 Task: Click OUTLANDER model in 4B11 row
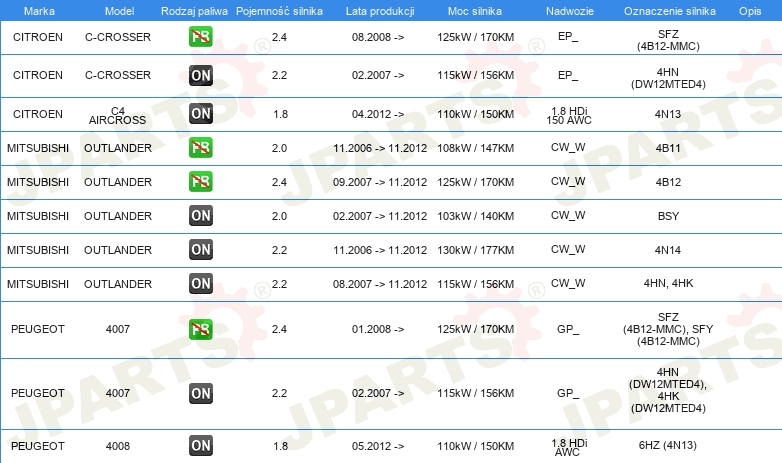[118, 148]
